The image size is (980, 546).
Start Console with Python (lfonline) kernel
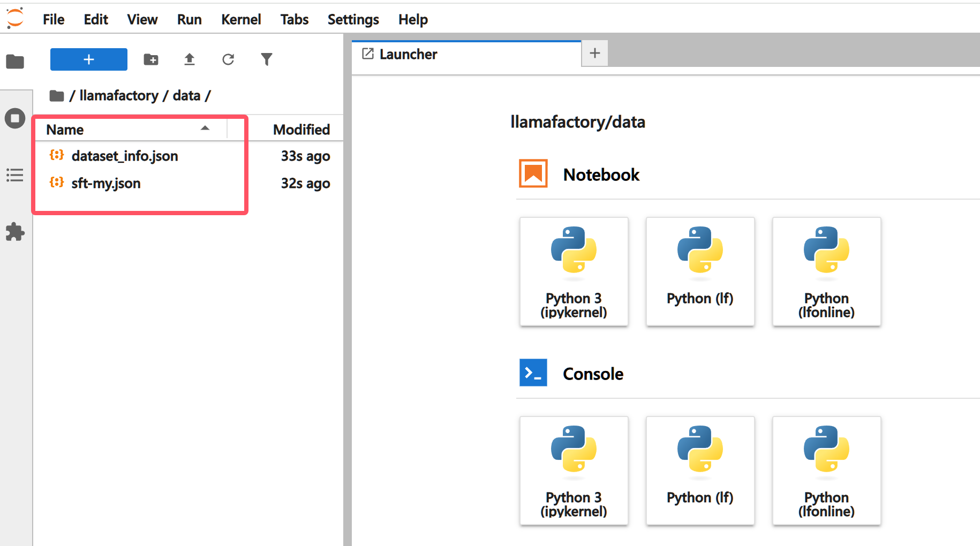[826, 471]
